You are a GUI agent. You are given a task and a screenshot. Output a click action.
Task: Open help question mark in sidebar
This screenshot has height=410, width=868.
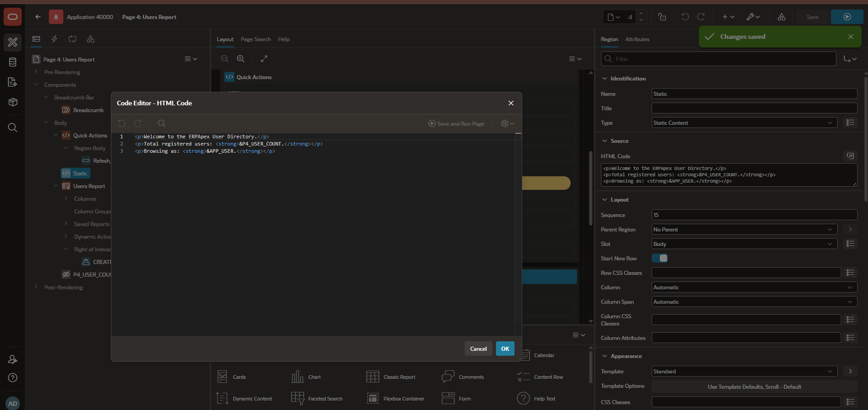13,377
